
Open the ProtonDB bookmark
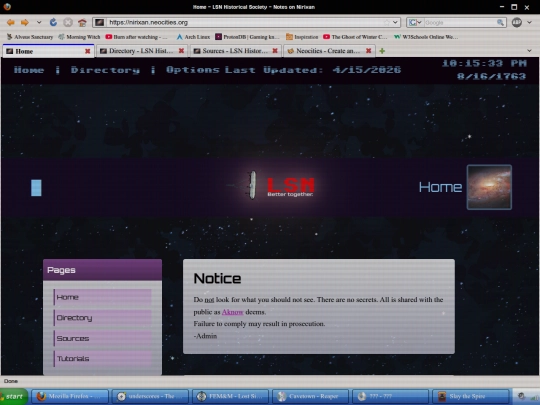(x=247, y=37)
